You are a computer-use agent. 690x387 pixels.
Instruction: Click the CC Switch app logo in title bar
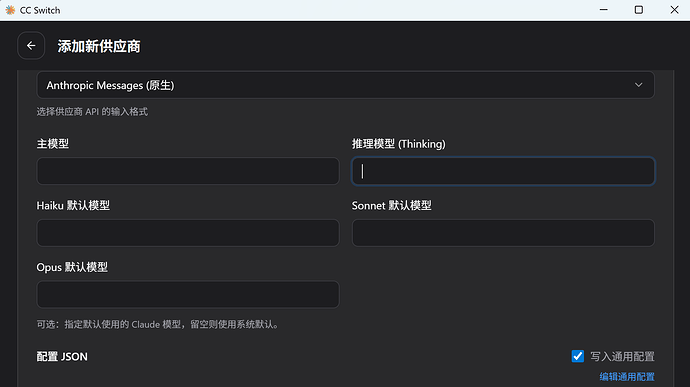(x=10, y=10)
